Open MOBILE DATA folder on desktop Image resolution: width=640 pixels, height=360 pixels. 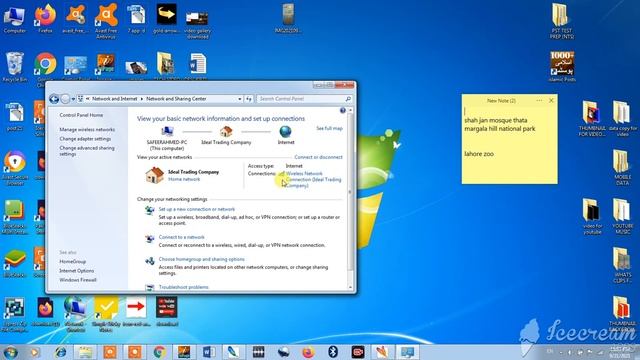pyautogui.click(x=622, y=167)
